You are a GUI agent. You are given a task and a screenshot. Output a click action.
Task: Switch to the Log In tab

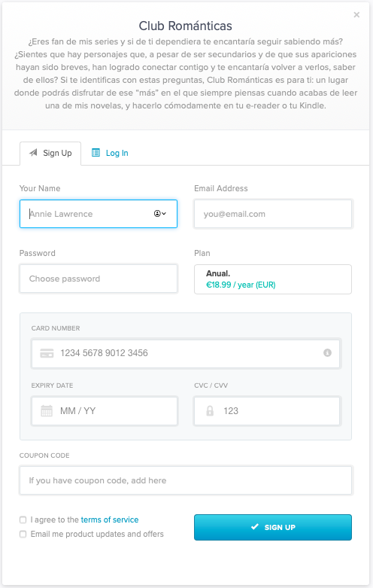click(110, 153)
